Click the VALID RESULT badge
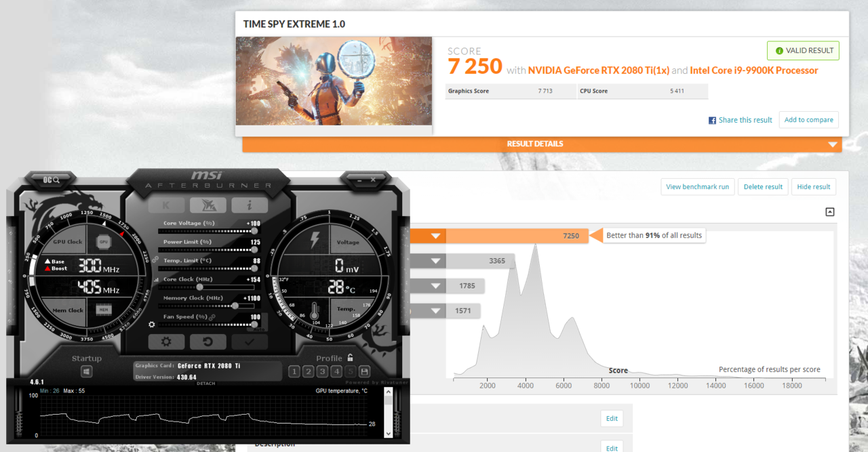The width and height of the screenshot is (868, 452). (x=803, y=51)
